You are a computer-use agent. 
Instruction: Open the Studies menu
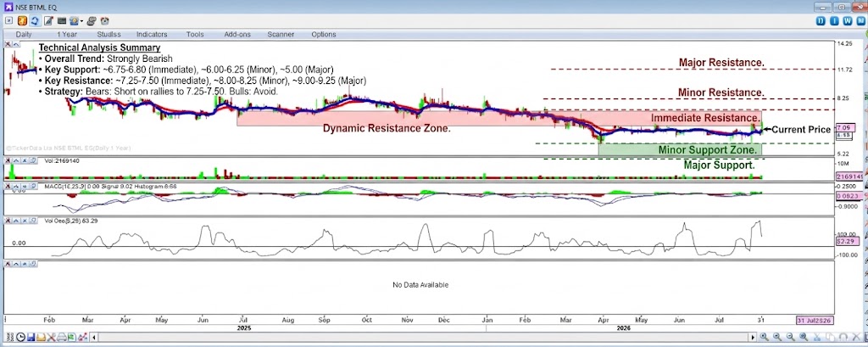tap(109, 35)
